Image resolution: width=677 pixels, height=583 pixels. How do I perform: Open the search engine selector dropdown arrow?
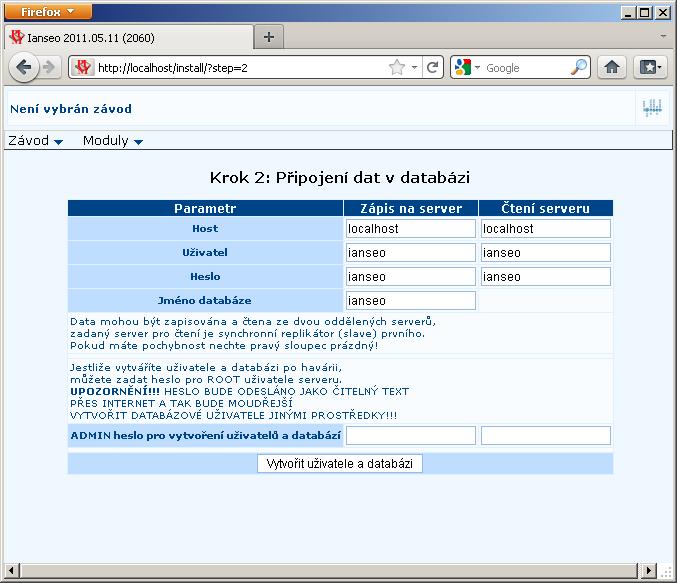[x=477, y=67]
